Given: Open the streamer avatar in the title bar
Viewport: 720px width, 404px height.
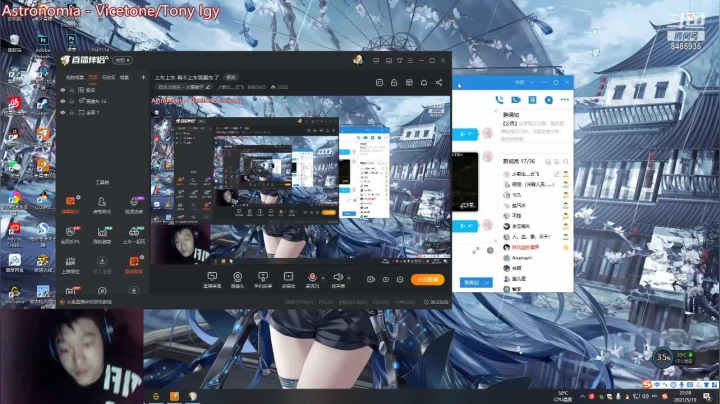Looking at the screenshot, I should pyautogui.click(x=358, y=60).
